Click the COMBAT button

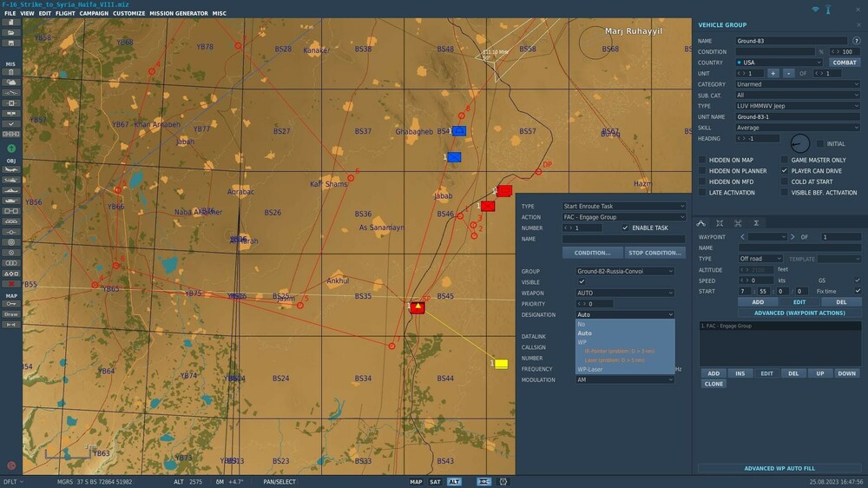845,63
